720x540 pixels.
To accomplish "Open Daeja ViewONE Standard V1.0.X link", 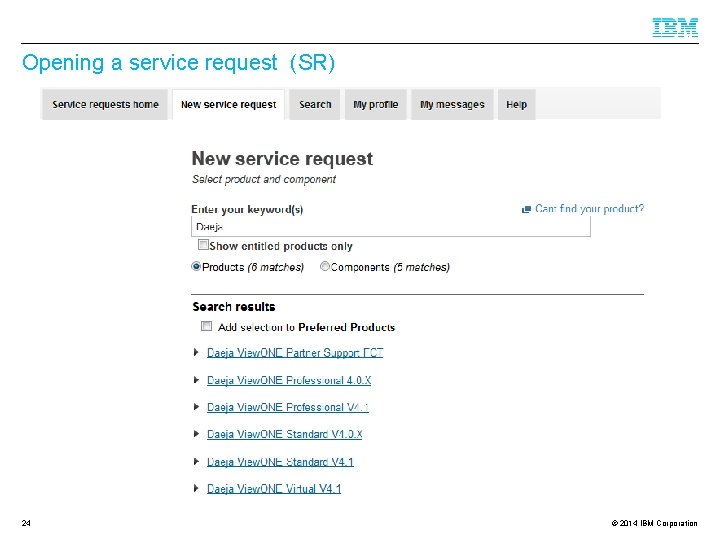I will coord(285,434).
